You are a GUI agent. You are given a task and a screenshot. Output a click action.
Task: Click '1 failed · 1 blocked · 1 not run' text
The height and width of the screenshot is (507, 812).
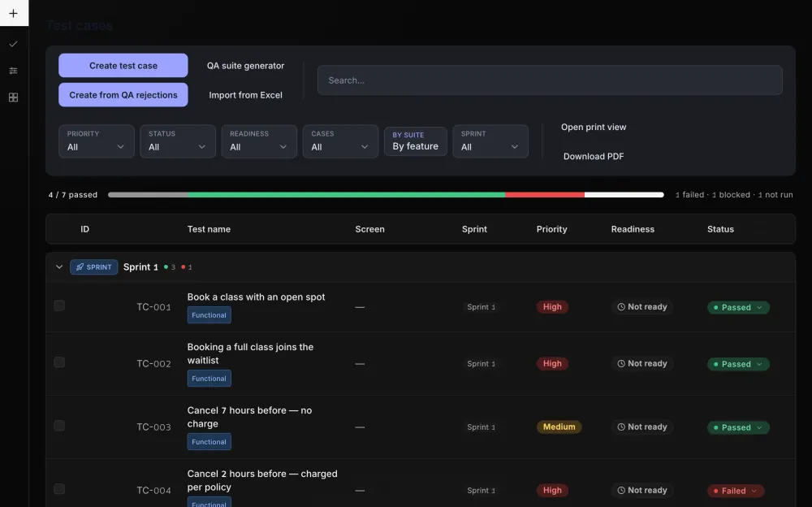734,195
